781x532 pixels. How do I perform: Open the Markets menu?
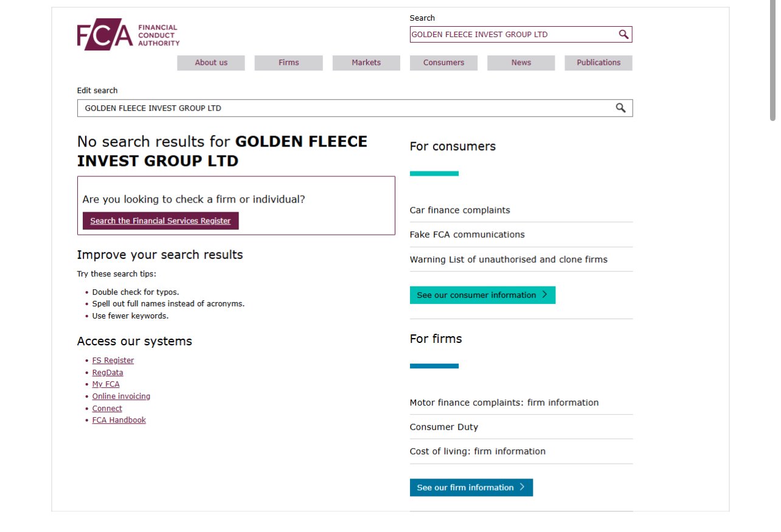[x=366, y=63]
